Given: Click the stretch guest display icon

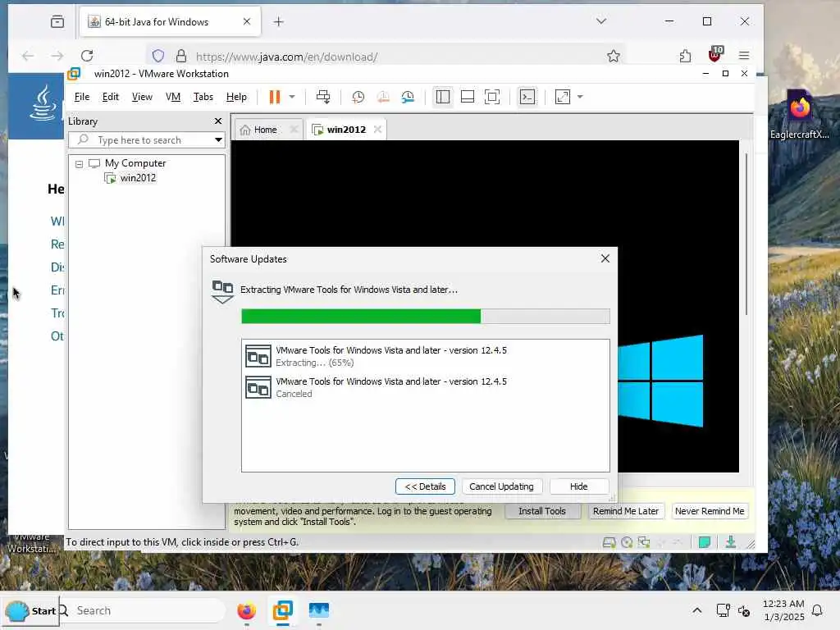Looking at the screenshot, I should tap(563, 97).
